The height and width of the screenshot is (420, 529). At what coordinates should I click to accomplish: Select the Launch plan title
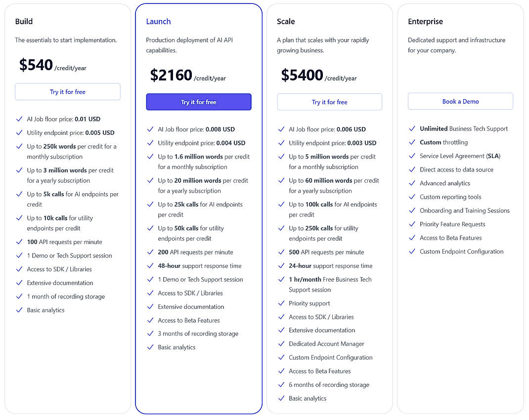tap(158, 21)
